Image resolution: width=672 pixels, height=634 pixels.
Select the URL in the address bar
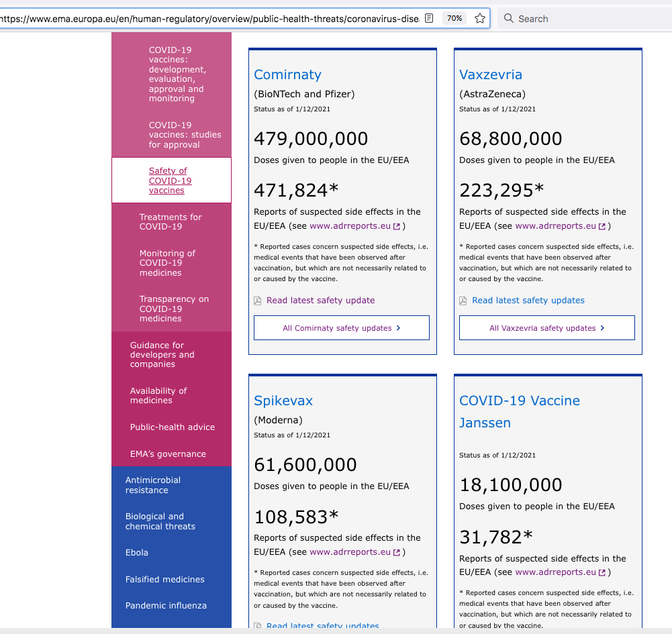coord(209,19)
